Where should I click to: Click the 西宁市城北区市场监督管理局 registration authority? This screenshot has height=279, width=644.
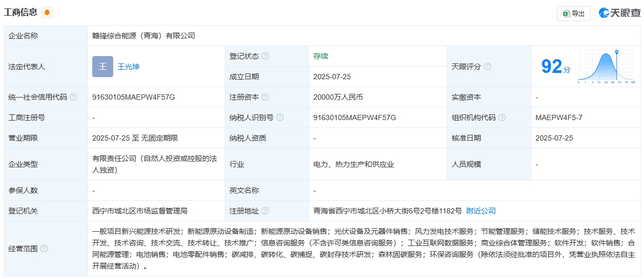point(140,211)
